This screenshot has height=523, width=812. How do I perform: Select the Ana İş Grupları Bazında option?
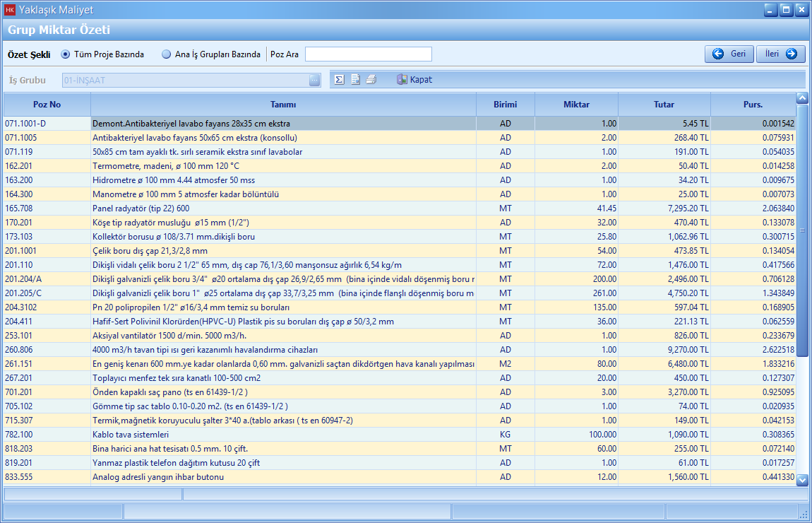pyautogui.click(x=167, y=54)
